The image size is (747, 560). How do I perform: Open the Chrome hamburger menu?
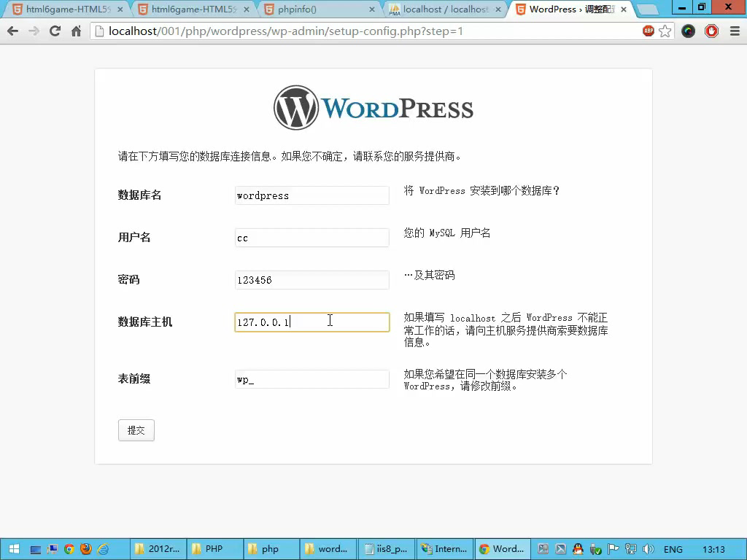pos(735,31)
